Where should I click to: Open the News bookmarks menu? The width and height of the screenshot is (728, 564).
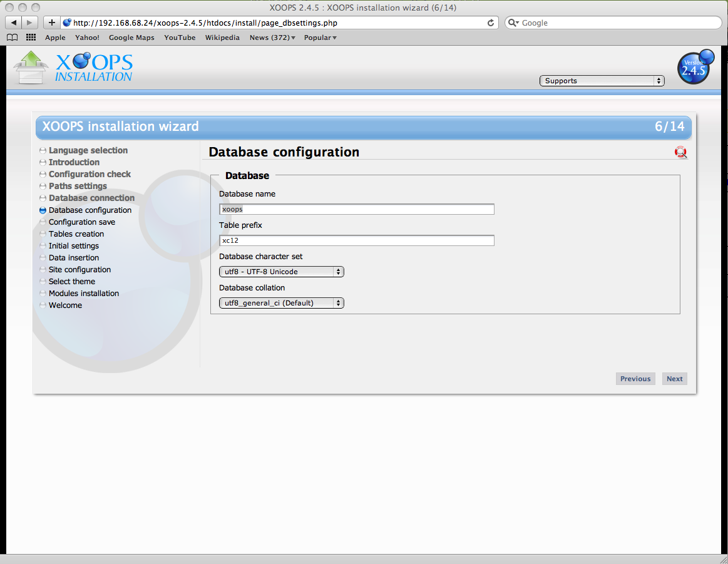click(x=271, y=38)
